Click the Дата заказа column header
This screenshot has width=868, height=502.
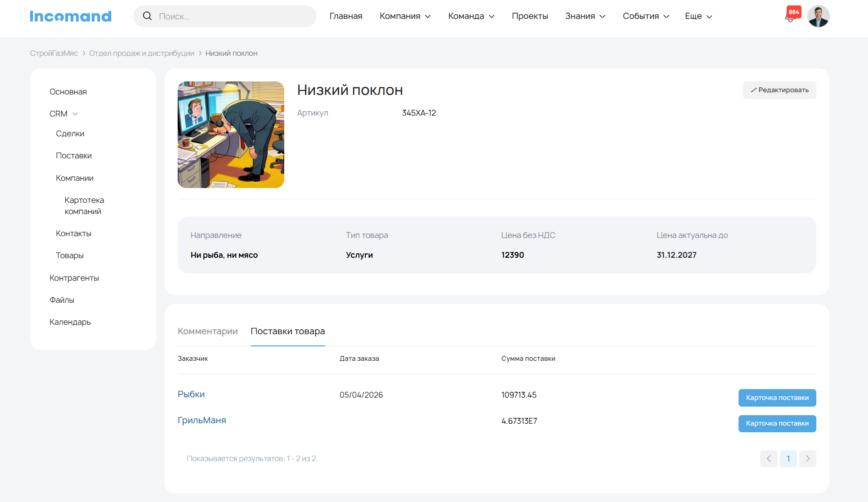pyautogui.click(x=359, y=359)
